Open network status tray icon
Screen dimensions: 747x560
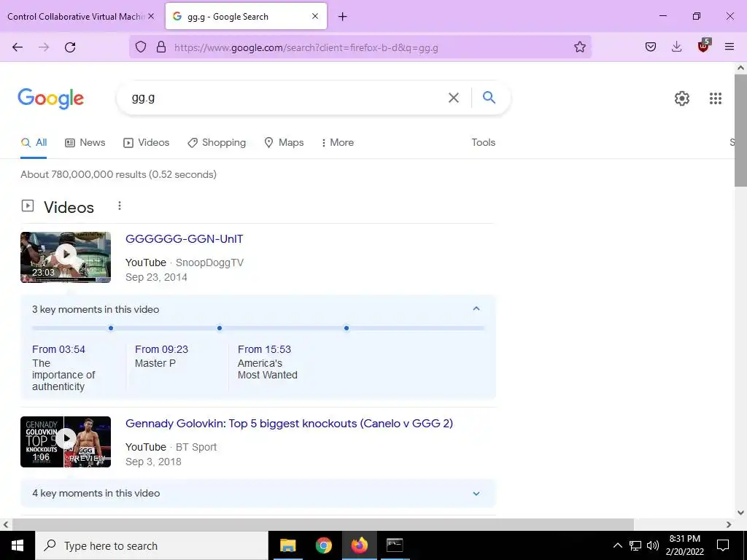pos(635,545)
